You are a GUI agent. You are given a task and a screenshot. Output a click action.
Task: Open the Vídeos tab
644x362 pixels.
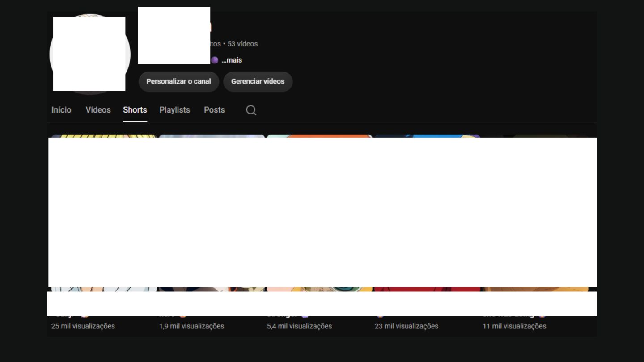pos(98,110)
